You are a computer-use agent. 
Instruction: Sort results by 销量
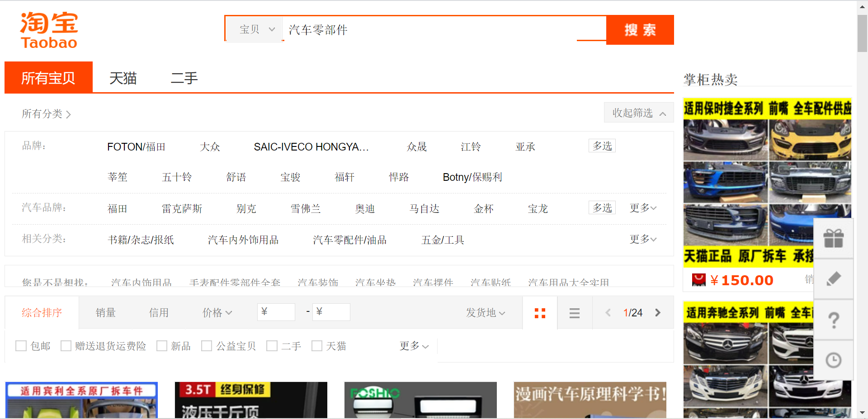[106, 313]
